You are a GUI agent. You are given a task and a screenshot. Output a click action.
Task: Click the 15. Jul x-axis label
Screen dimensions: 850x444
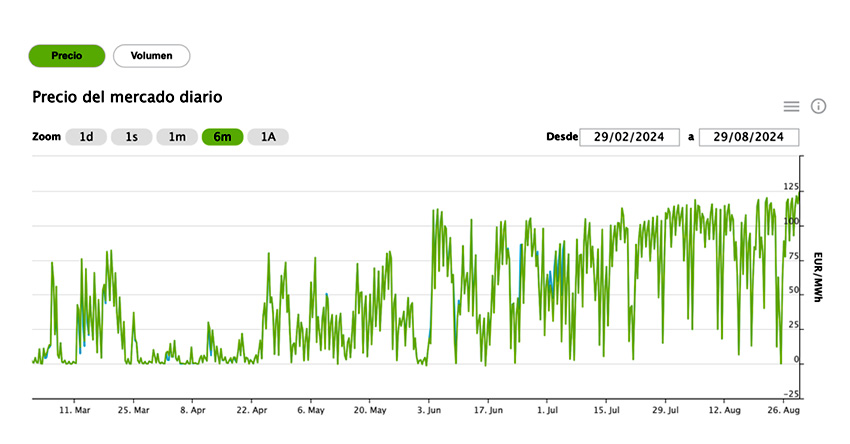click(x=607, y=410)
